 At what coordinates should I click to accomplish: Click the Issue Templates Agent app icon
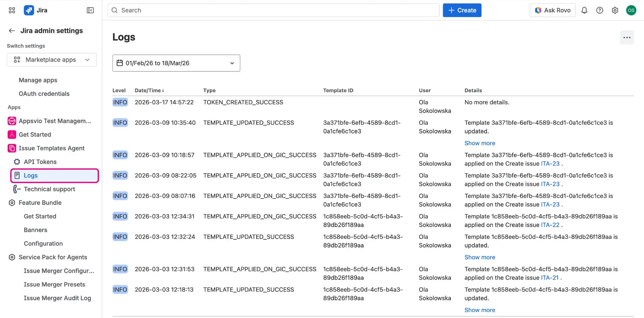[x=11, y=148]
